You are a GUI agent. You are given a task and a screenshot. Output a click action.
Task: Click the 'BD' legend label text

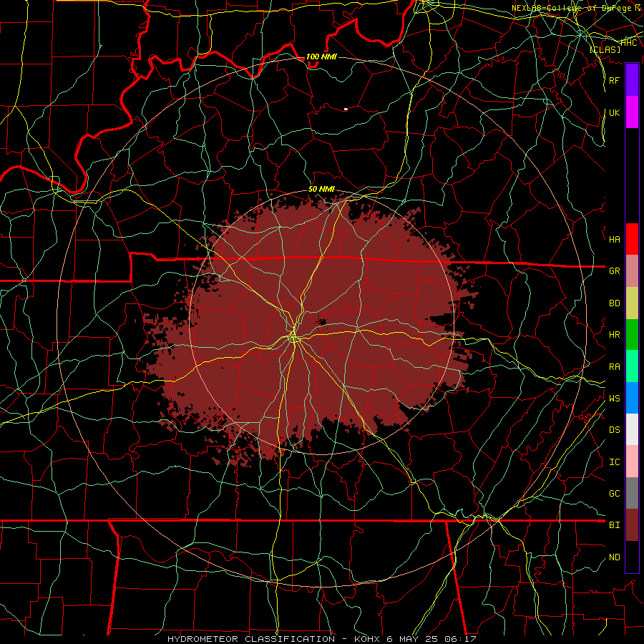(x=614, y=303)
